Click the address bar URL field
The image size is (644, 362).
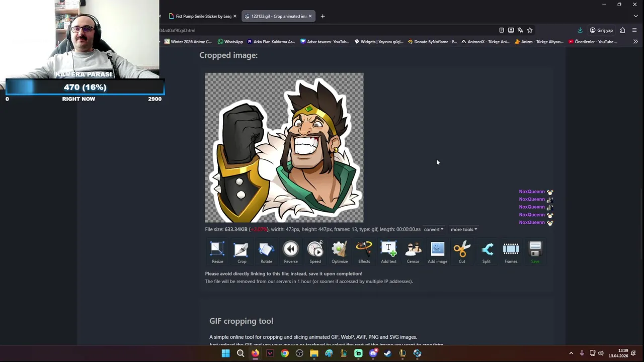[327, 30]
